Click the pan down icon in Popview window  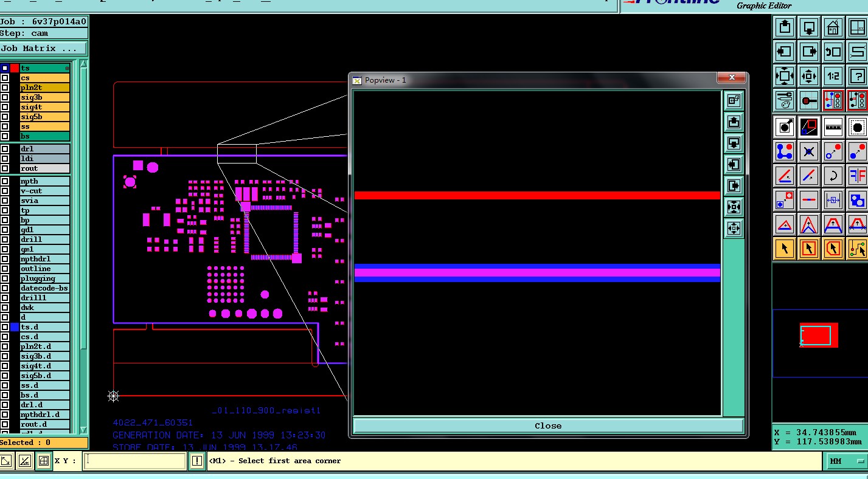point(734,143)
